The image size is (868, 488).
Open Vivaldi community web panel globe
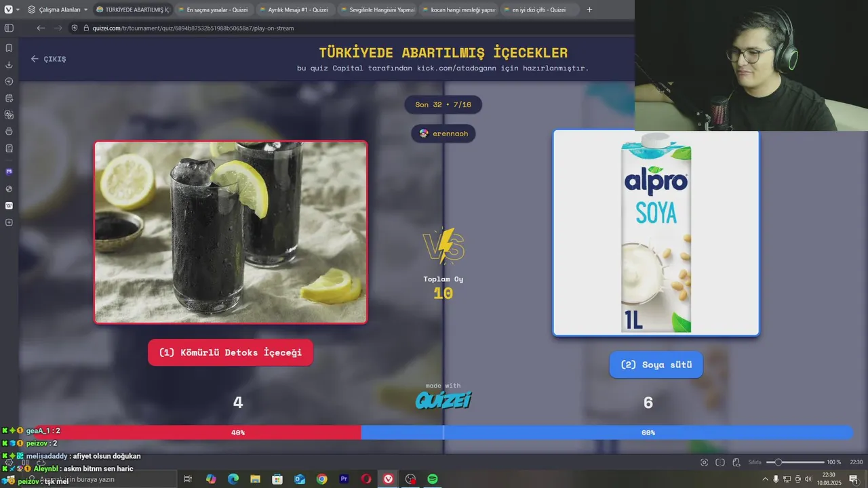[x=9, y=188]
